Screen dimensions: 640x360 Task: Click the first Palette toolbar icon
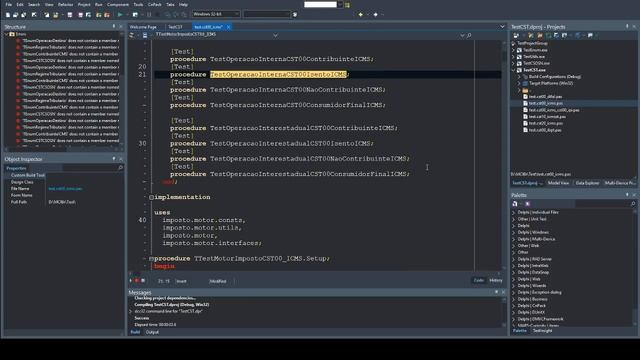click(515, 204)
